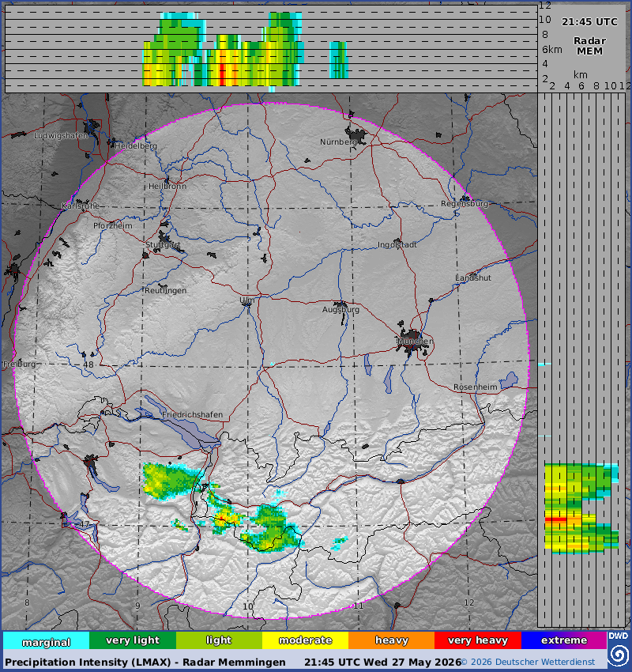Click the red core in top cross-section
The height and width of the screenshot is (672, 632).
(x=222, y=75)
